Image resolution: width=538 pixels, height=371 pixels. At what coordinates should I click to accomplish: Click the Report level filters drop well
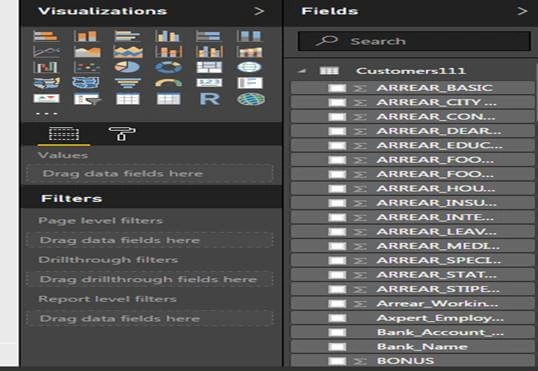(x=150, y=318)
